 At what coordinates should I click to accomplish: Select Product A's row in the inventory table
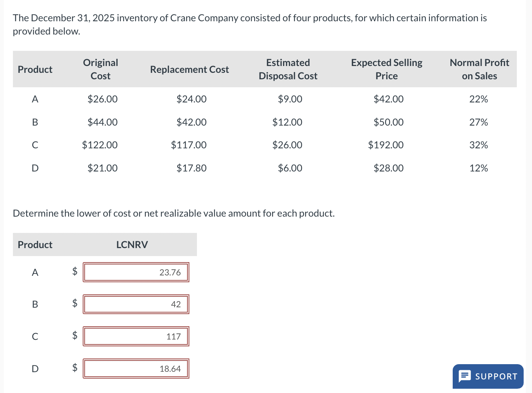click(35, 99)
